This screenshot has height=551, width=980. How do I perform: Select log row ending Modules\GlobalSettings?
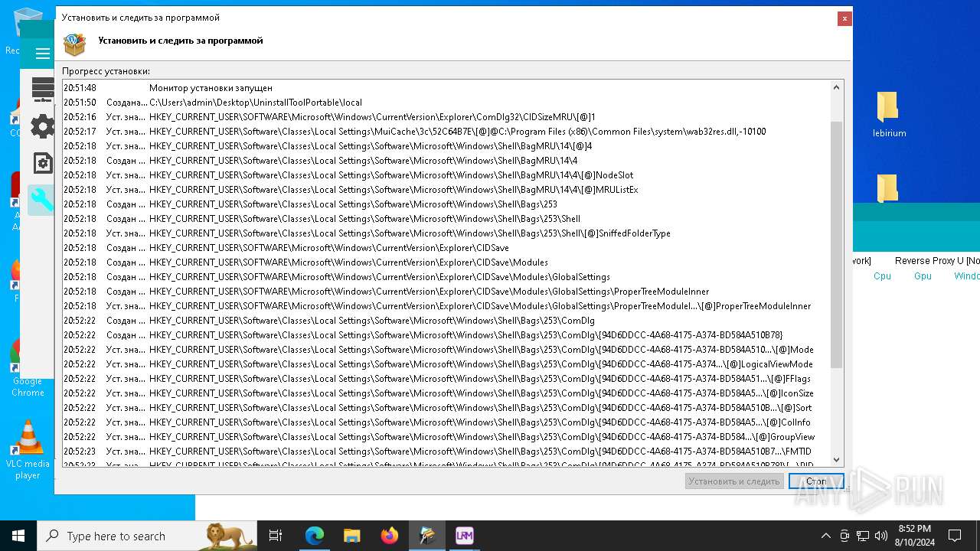446,277
